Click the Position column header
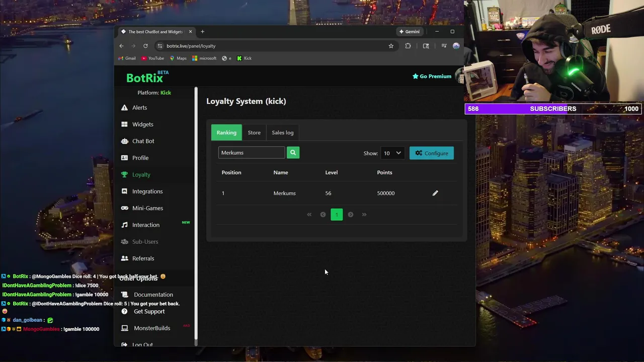 point(231,172)
